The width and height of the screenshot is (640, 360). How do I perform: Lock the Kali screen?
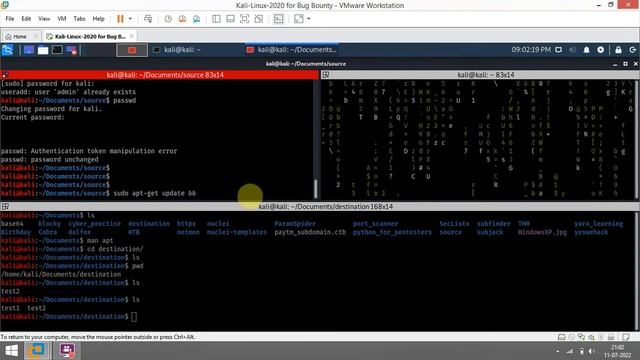pos(618,50)
